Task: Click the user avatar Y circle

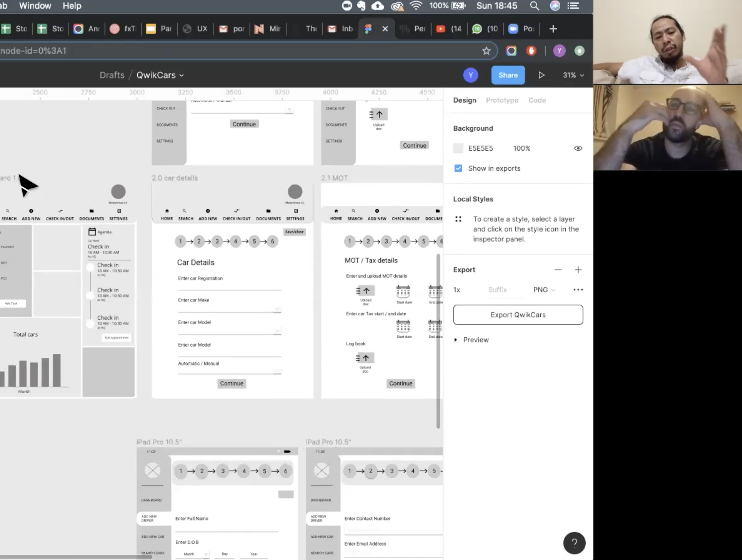Action: click(470, 75)
